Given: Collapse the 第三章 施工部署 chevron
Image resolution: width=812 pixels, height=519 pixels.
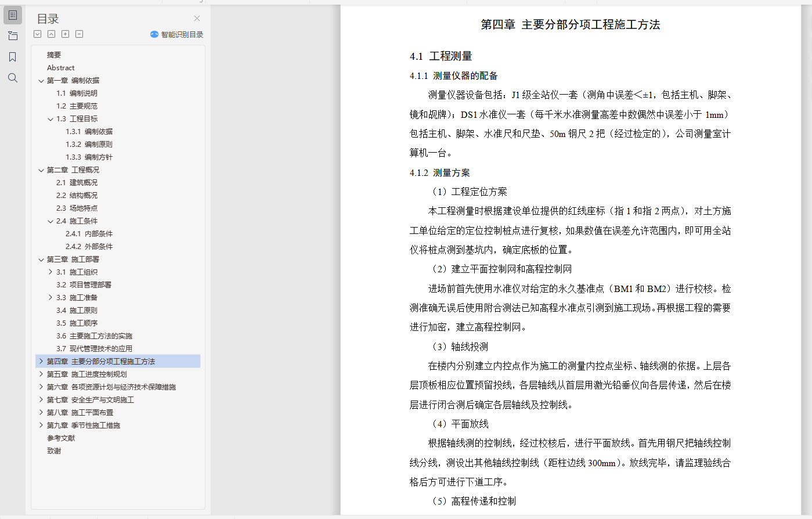Looking at the screenshot, I should (x=41, y=259).
